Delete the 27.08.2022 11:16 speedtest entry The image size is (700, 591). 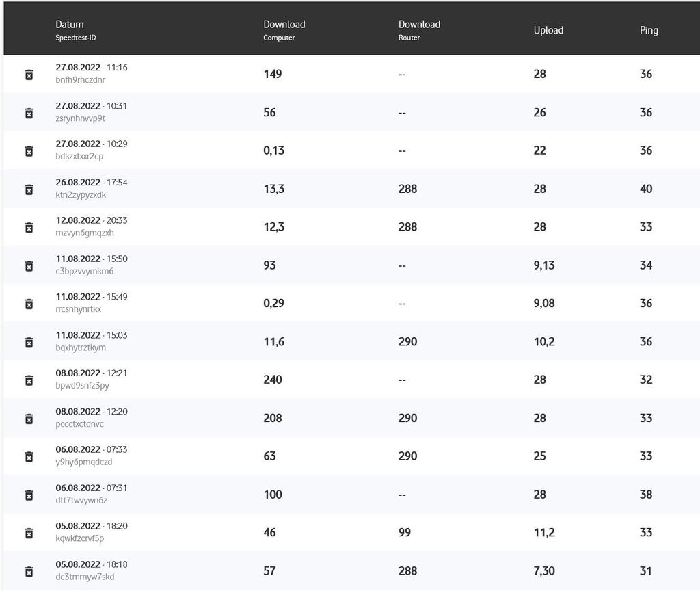[29, 75]
